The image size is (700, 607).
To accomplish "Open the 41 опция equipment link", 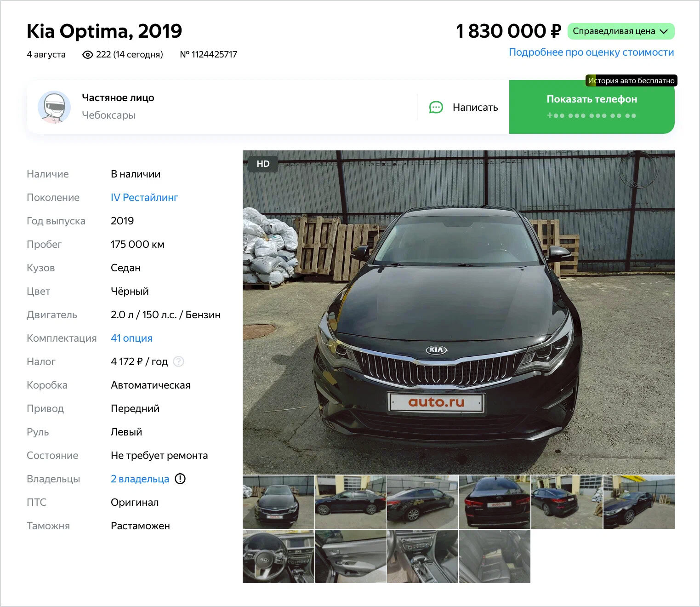I will [x=131, y=338].
